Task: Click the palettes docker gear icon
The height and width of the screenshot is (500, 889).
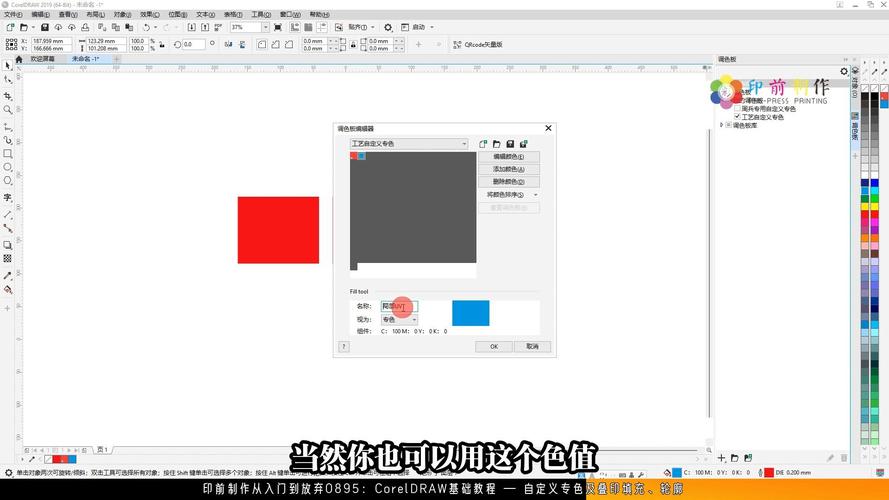Action: (x=844, y=71)
